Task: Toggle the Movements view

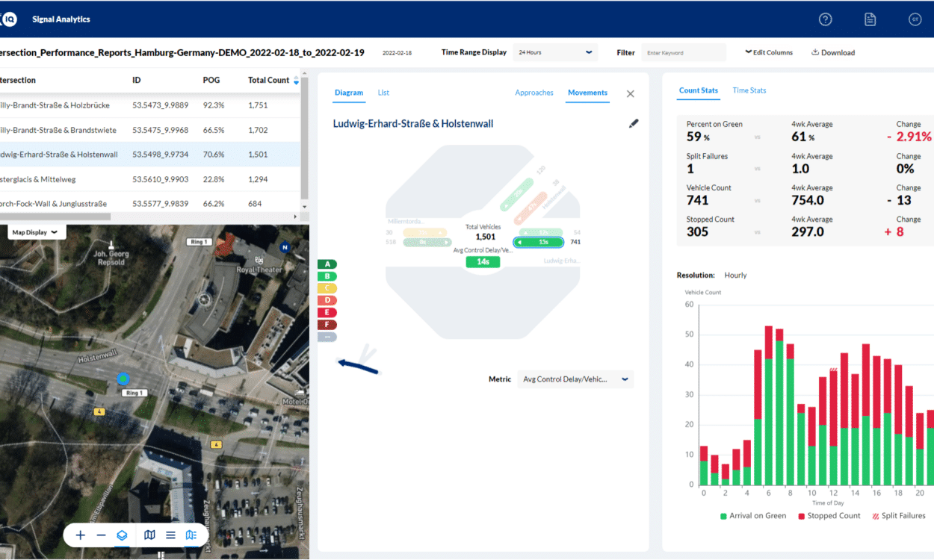Action: click(587, 93)
